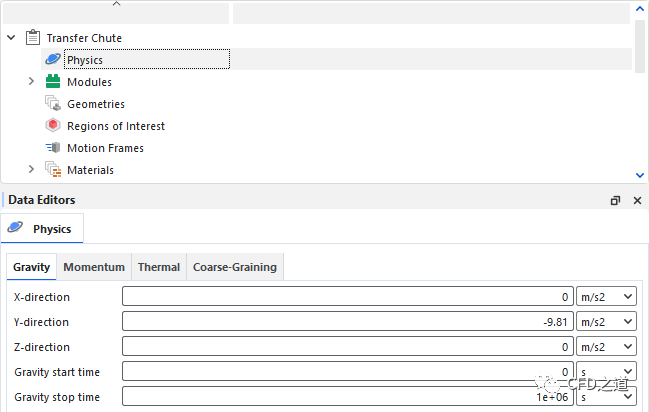Switch to the Momentum tab
The image size is (649, 412).
pyautogui.click(x=94, y=267)
